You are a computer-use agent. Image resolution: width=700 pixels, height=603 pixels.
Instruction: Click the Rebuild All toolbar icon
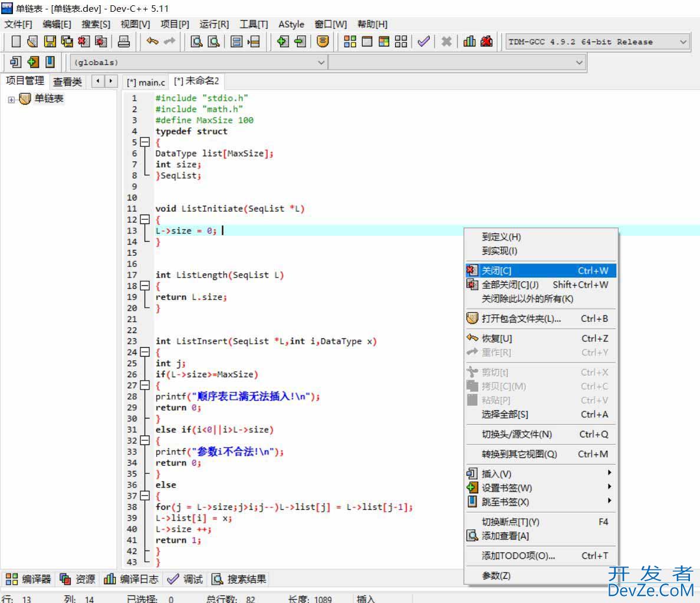[401, 41]
